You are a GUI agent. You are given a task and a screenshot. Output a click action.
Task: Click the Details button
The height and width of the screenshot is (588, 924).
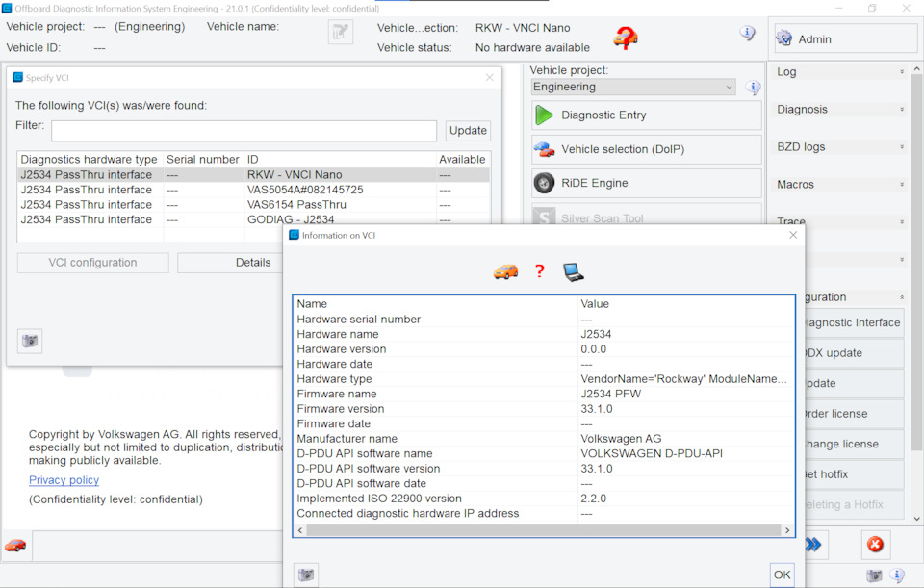tap(230, 263)
